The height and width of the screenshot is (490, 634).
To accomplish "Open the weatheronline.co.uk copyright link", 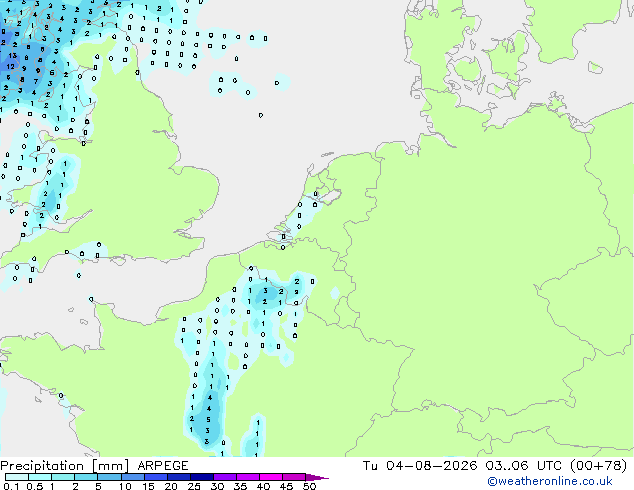I will pos(549,481).
